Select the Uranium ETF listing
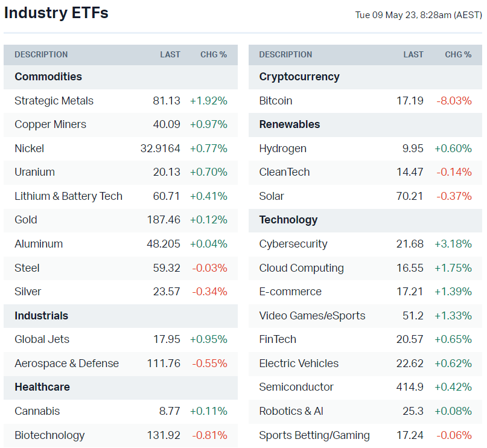This screenshot has width=487, height=448. (x=34, y=172)
